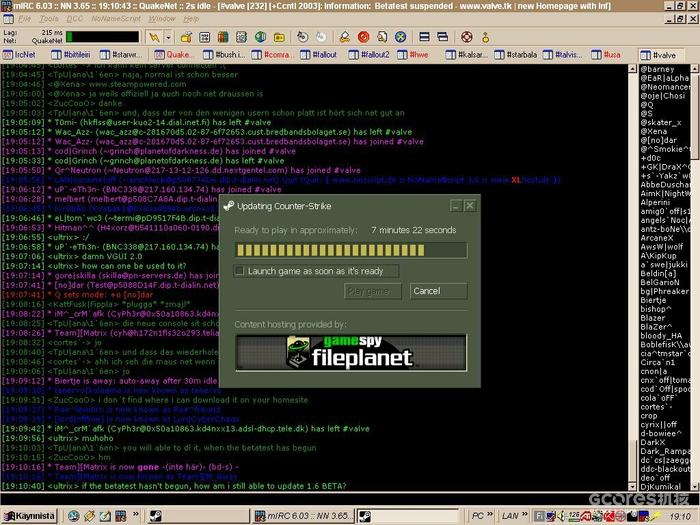The width and height of the screenshot is (700, 525).
Task: Open the Käynnistä start button
Action: 30,516
